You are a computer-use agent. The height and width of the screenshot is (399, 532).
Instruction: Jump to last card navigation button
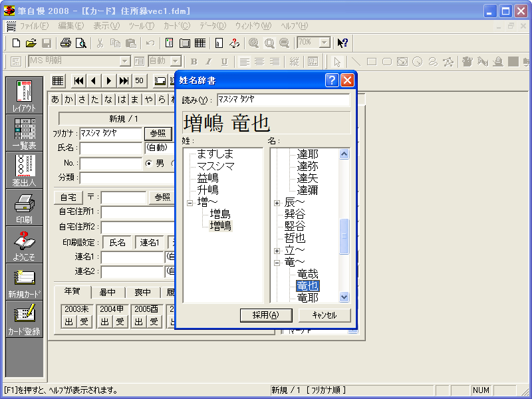[x=124, y=80]
